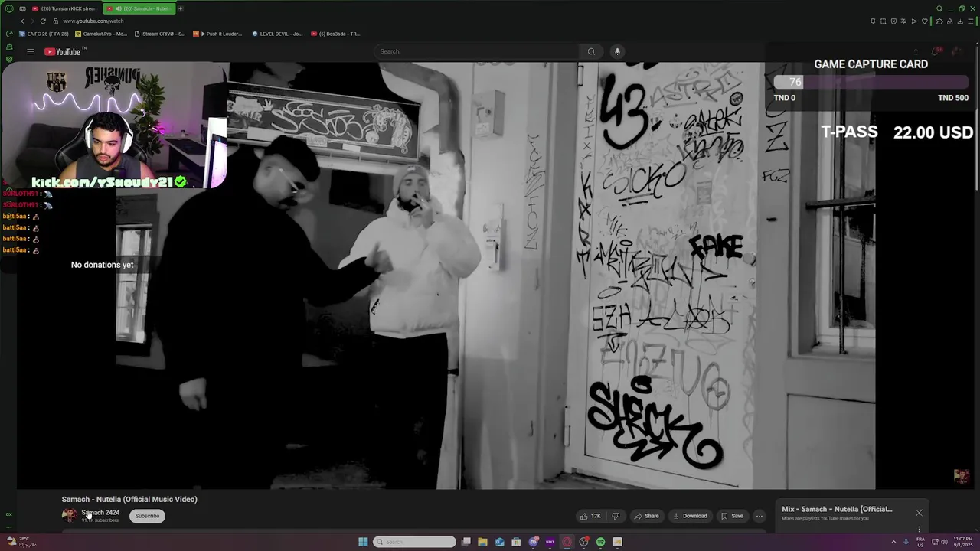980x551 pixels.
Task: Save video to a playlist
Action: (732, 516)
